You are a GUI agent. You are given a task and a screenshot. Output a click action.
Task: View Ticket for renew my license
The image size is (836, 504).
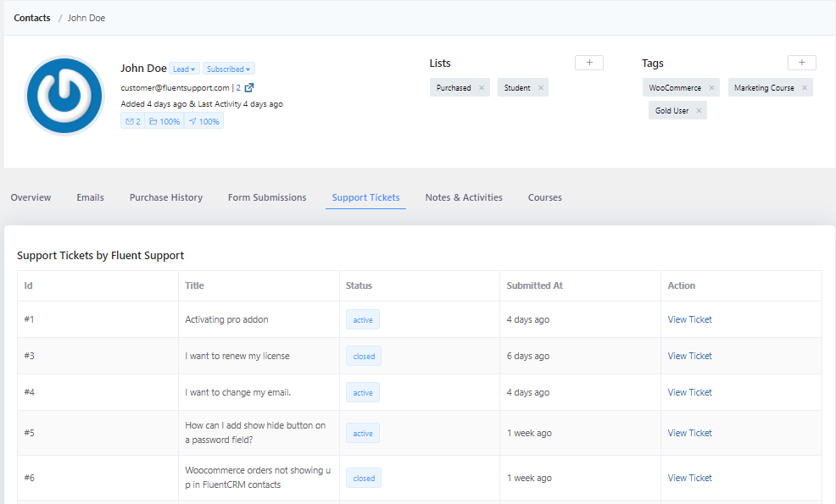pyautogui.click(x=689, y=356)
